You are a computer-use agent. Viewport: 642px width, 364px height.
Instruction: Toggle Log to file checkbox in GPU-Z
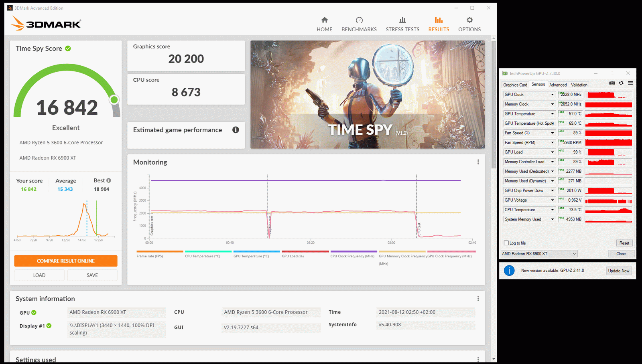tap(506, 243)
